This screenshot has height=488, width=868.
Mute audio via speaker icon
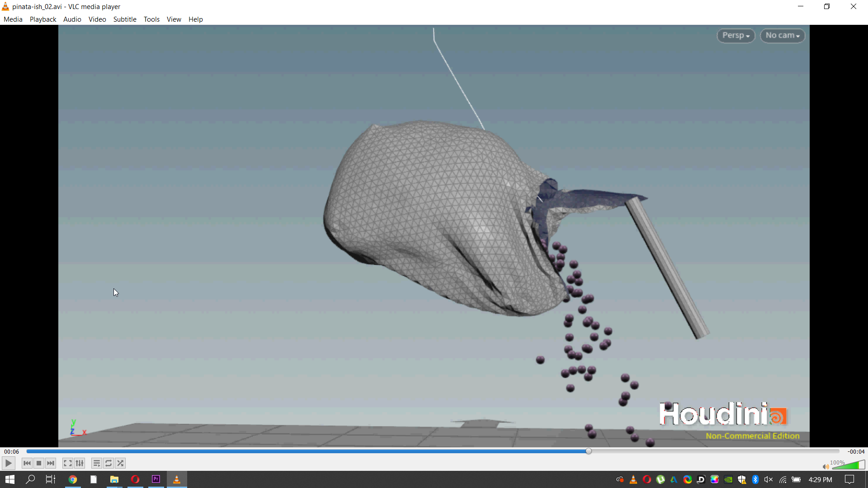[x=826, y=467]
